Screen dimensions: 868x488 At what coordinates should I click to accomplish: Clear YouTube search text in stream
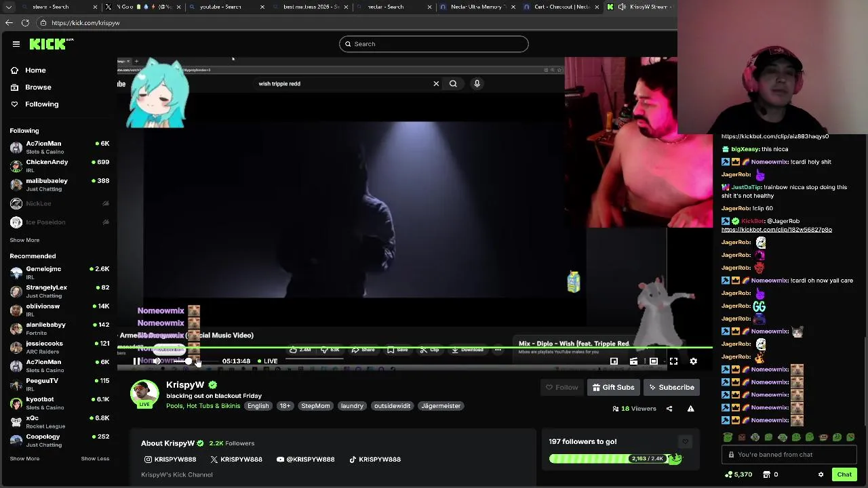(x=436, y=83)
